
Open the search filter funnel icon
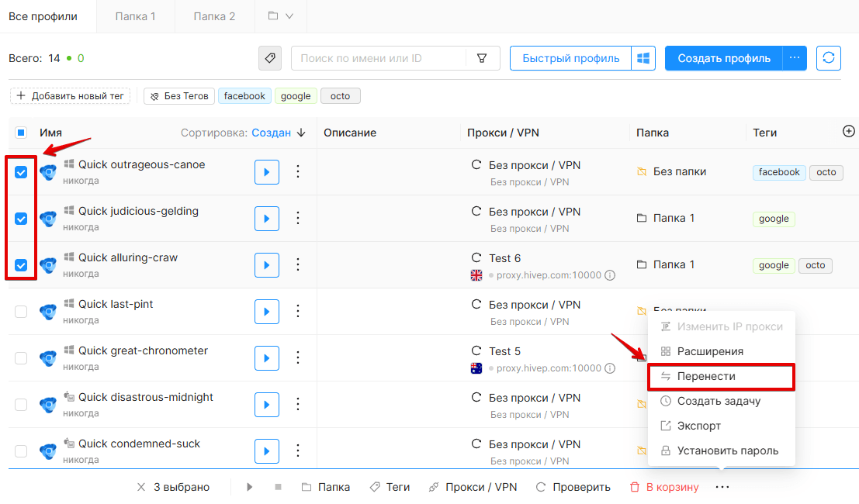(482, 58)
